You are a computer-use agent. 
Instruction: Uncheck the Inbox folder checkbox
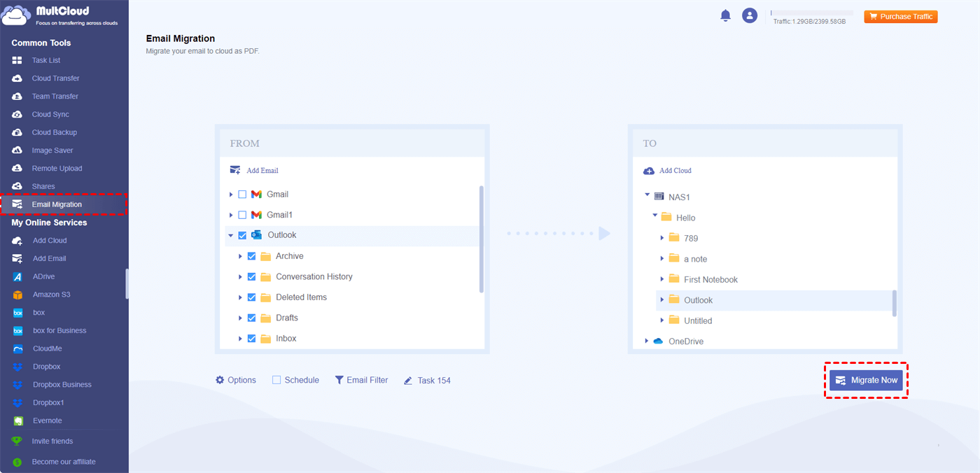(251, 339)
